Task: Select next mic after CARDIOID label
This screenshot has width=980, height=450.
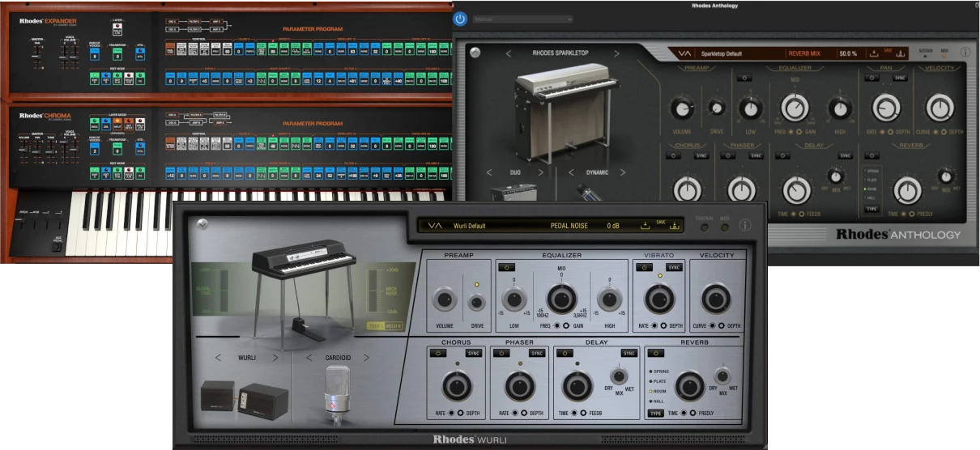Action: pyautogui.click(x=367, y=358)
